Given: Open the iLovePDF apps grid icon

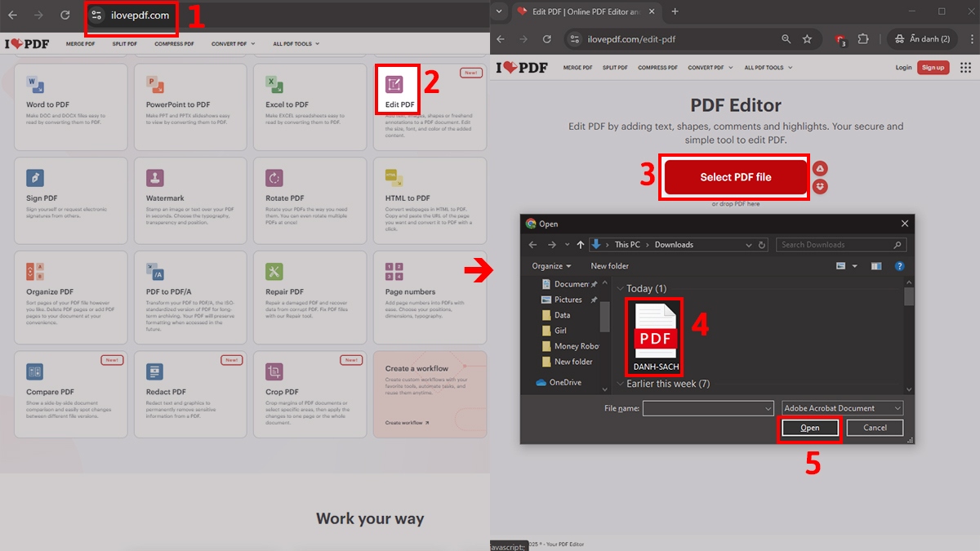Looking at the screenshot, I should (x=964, y=67).
